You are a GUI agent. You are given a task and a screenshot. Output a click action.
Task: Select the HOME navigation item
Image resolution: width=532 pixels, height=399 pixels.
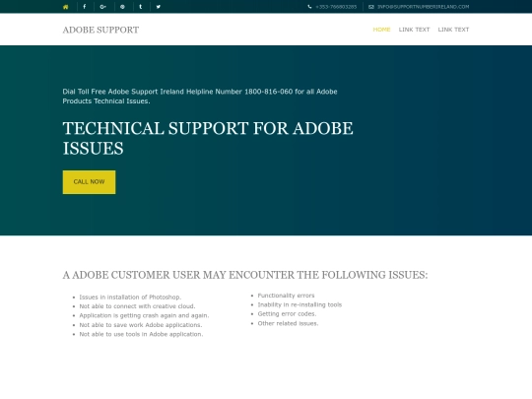tap(381, 30)
